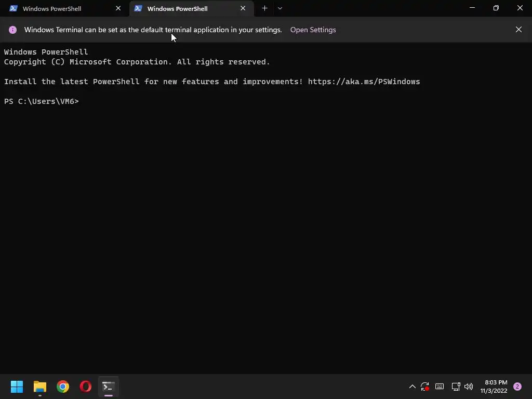Click the purple info icon in notification

pos(12,30)
